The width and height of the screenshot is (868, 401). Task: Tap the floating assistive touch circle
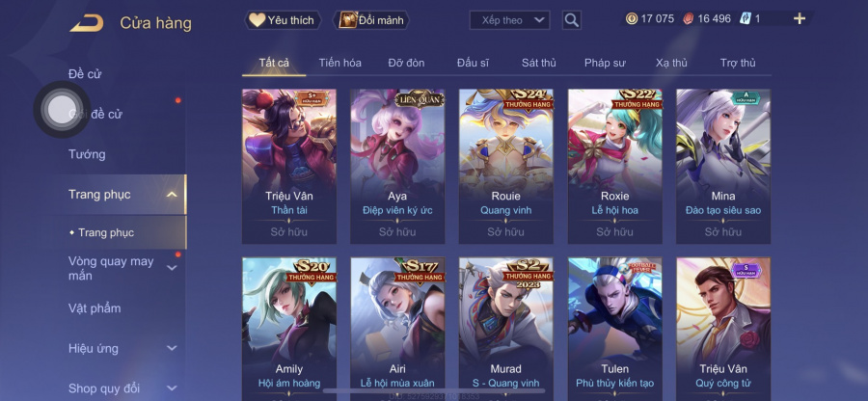tap(62, 109)
